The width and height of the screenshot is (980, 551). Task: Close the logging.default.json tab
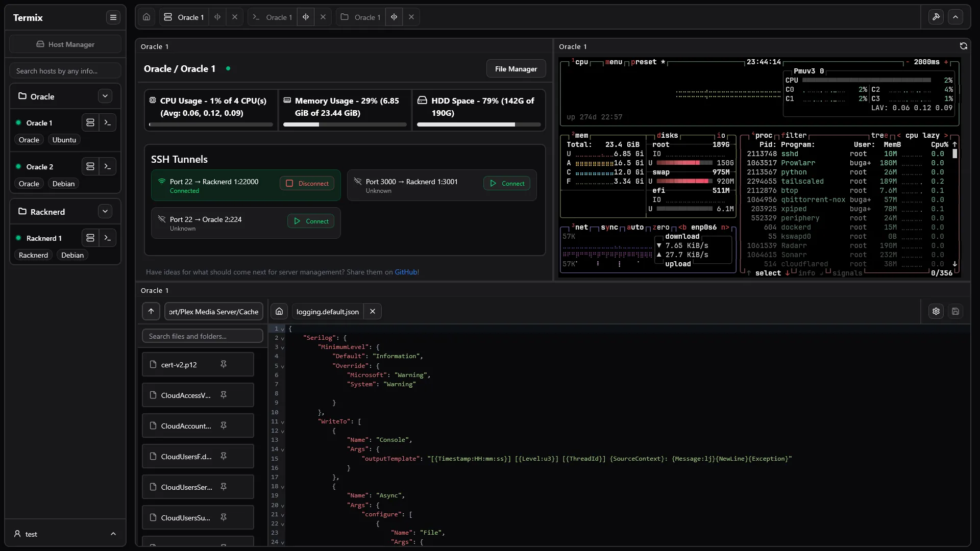[373, 311]
